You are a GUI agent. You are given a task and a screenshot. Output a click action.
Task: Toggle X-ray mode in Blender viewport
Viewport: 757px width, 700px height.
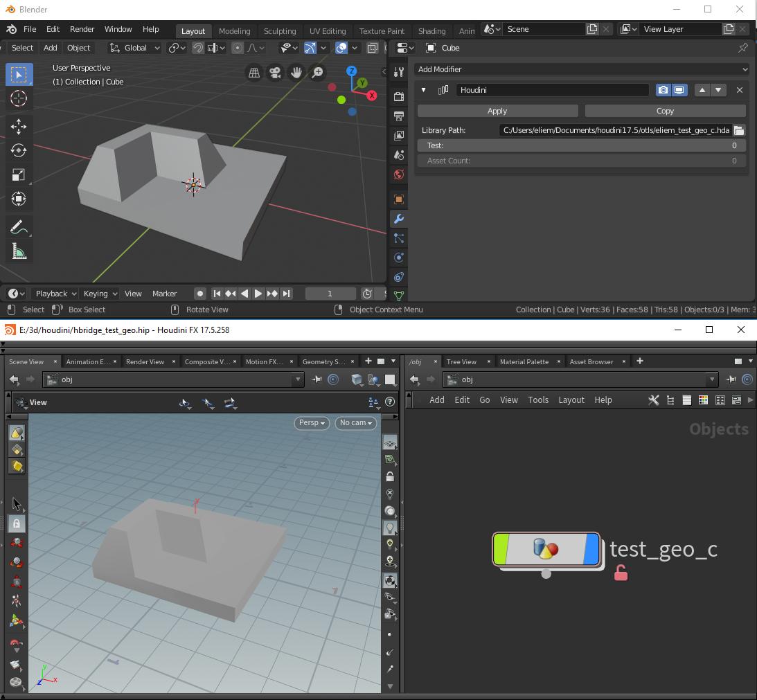pos(372,48)
